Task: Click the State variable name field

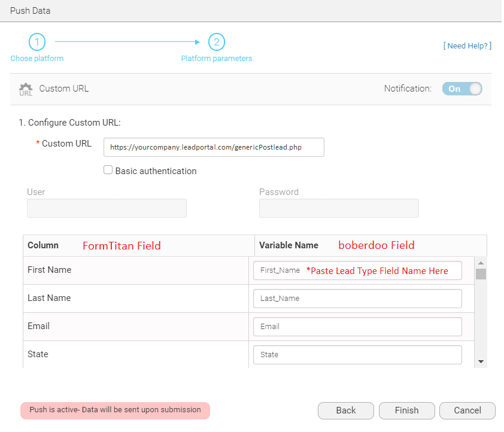Action: coord(357,355)
